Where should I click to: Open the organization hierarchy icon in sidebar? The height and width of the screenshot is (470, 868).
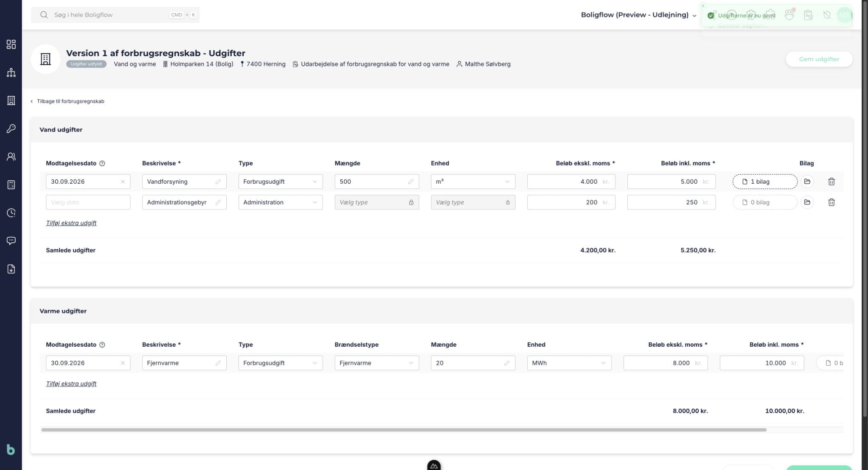11,72
